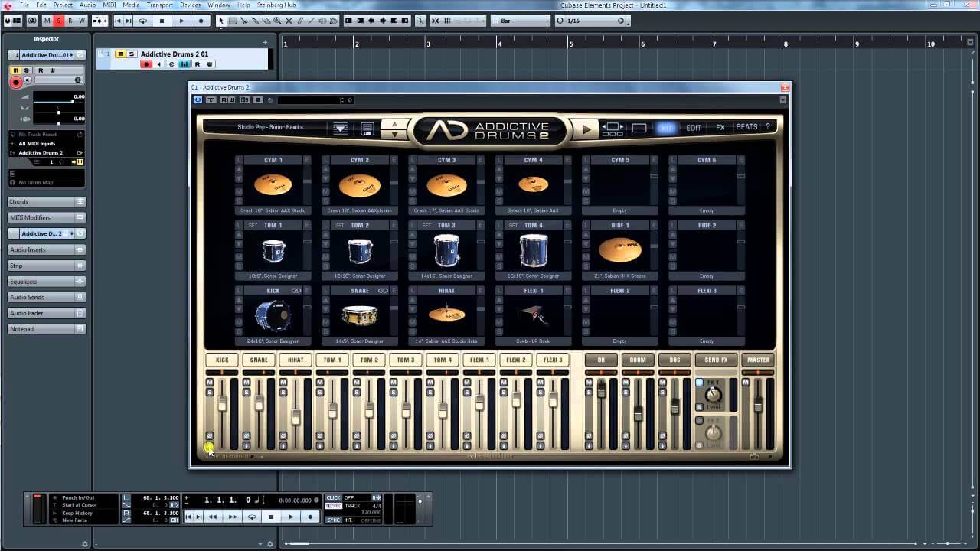Open the 1/16 quantize preset dropdown
Screen dimensions: 980x551
tap(594, 21)
